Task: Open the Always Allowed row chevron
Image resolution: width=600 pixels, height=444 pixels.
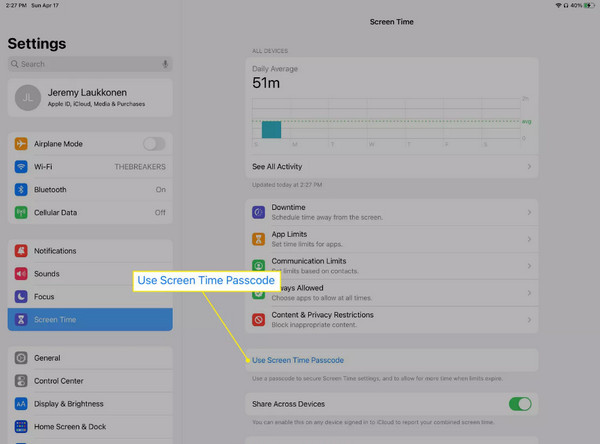Action: point(529,293)
